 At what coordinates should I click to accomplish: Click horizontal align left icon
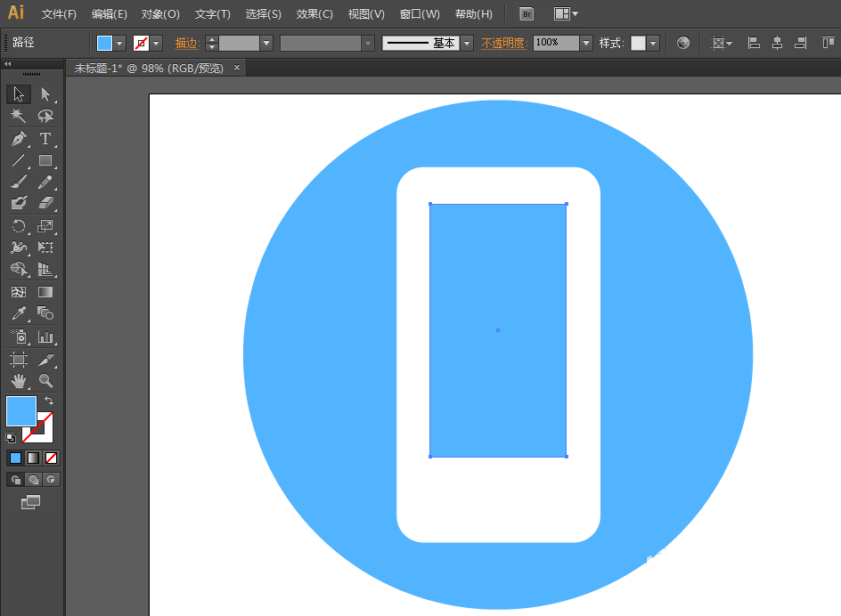754,43
